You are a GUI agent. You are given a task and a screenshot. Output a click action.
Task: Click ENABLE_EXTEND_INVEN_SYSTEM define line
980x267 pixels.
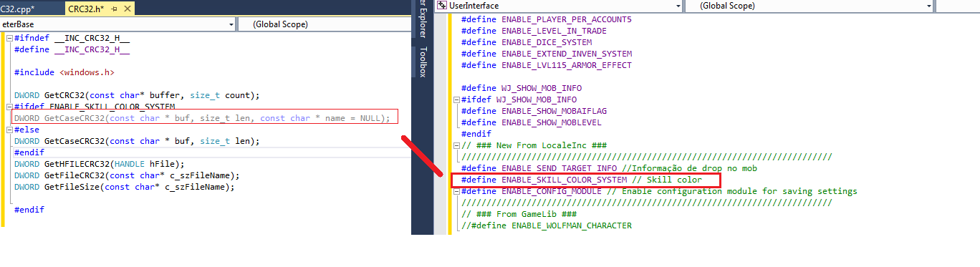(x=547, y=54)
